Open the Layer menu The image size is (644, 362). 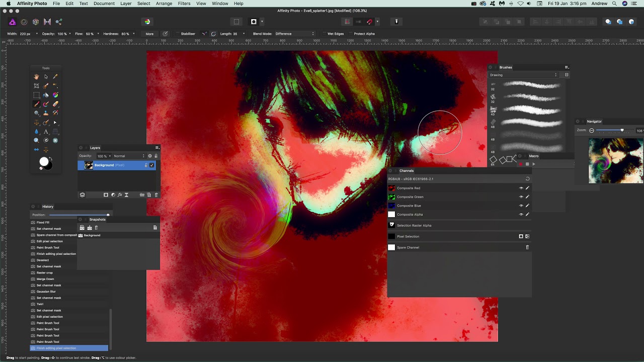(x=126, y=4)
